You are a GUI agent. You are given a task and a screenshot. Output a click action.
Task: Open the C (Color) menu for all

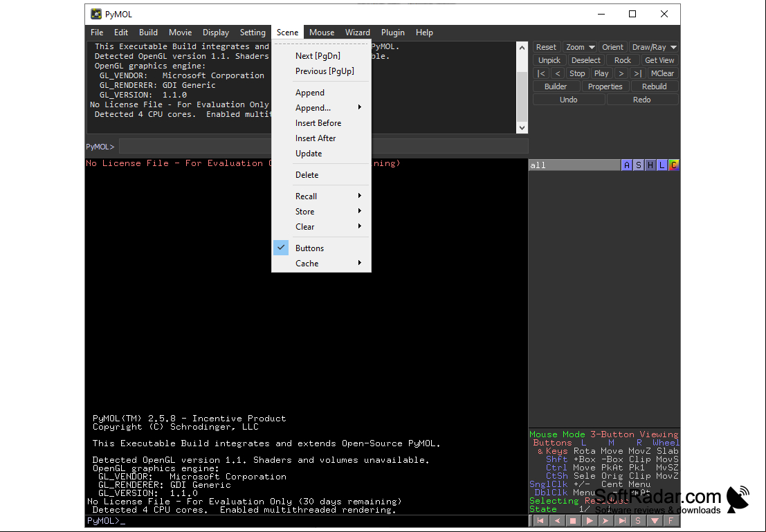(674, 165)
